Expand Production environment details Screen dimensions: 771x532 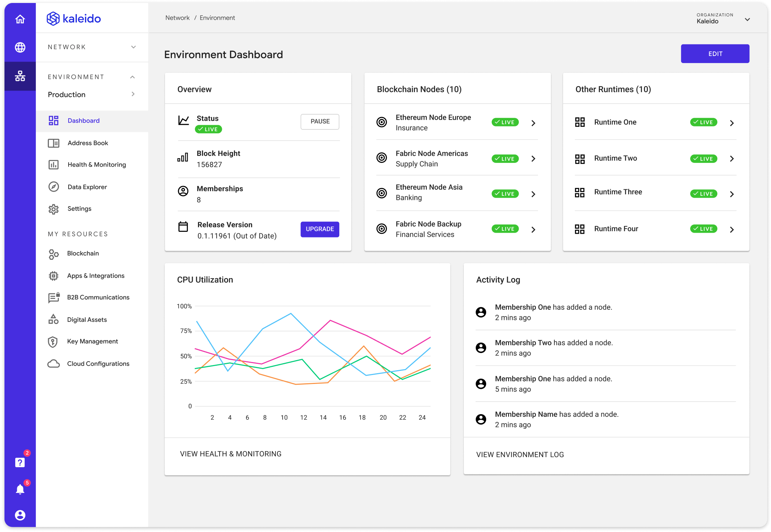pos(133,94)
